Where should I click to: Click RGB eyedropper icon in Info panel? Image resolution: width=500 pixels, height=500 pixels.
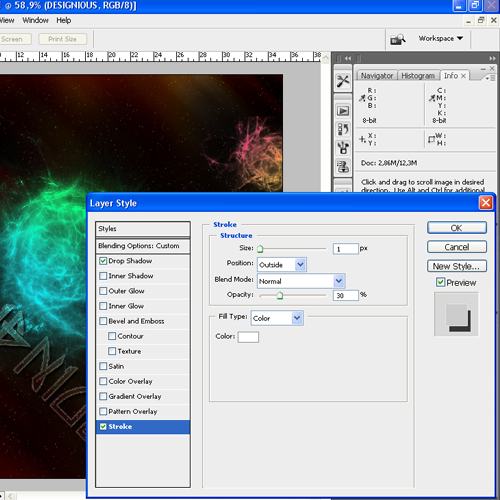pyautogui.click(x=362, y=98)
